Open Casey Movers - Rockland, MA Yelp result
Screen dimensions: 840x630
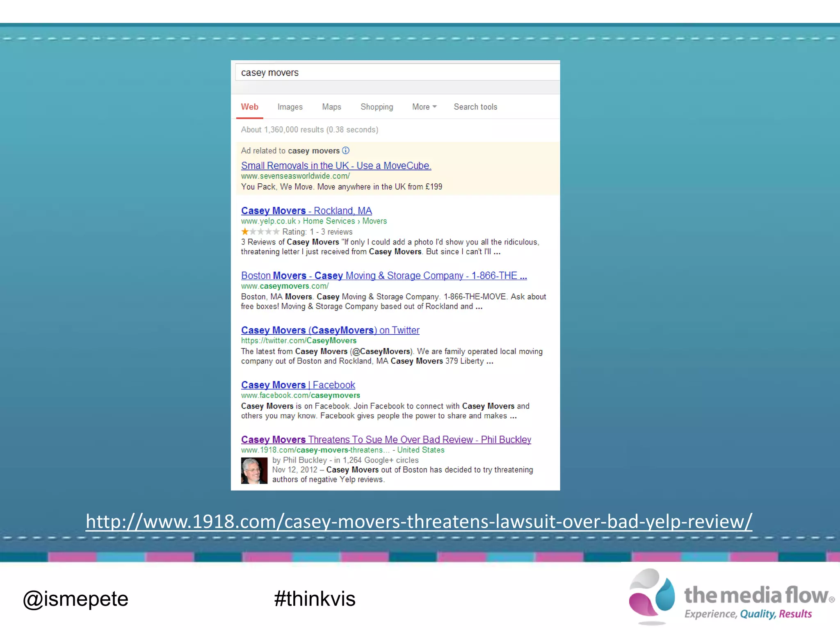(x=306, y=210)
